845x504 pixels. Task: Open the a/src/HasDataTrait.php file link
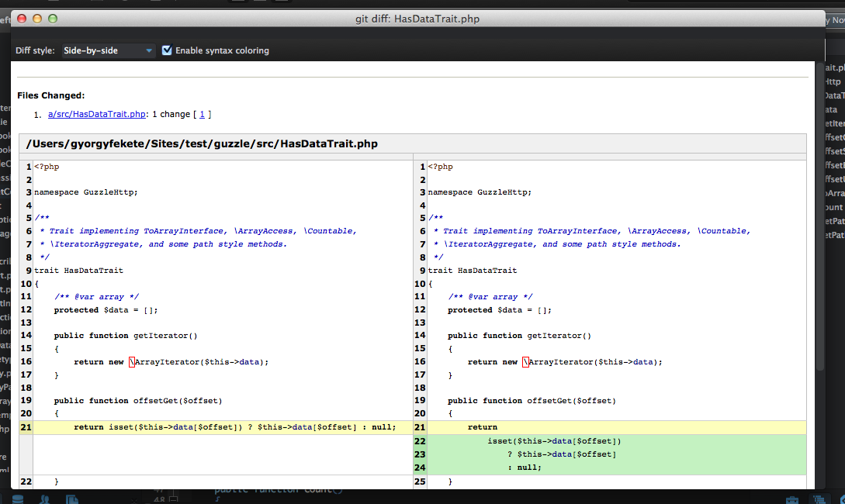97,114
